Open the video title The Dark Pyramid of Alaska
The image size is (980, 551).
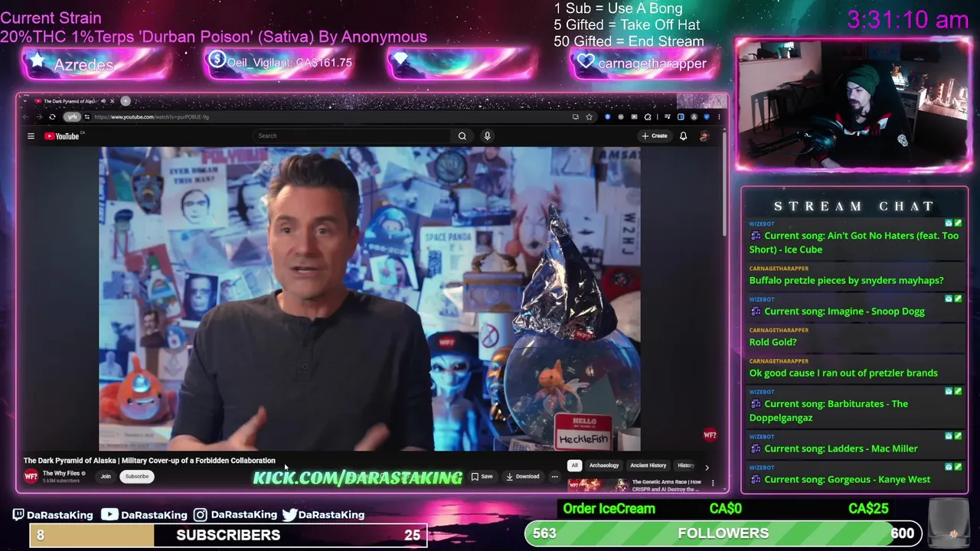pyautogui.click(x=149, y=461)
